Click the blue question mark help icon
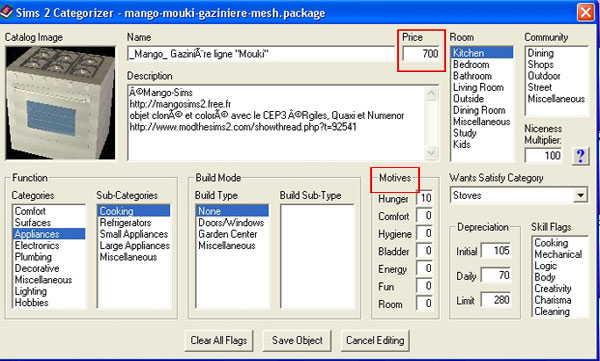Screen dimensions: 600x361 coord(580,156)
